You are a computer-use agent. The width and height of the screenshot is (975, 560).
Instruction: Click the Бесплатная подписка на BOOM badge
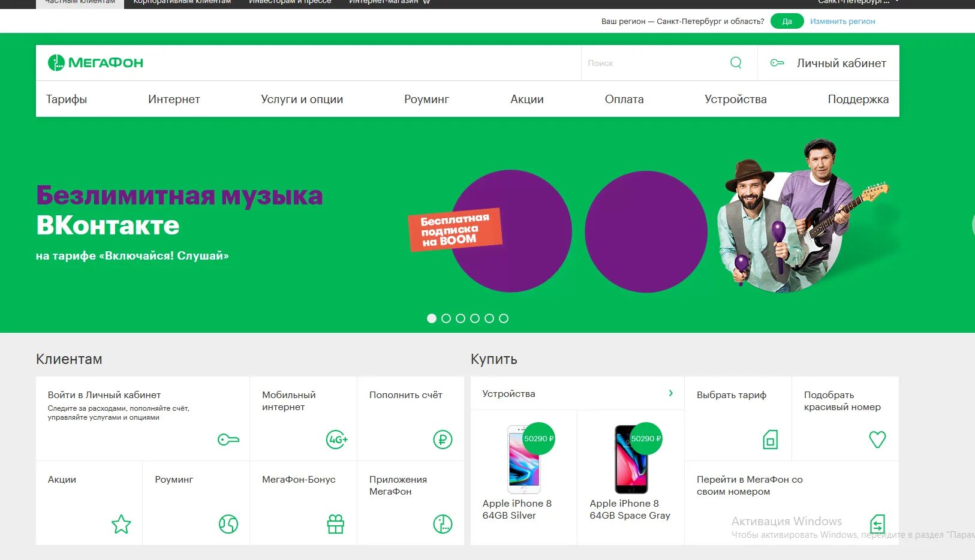[455, 229]
